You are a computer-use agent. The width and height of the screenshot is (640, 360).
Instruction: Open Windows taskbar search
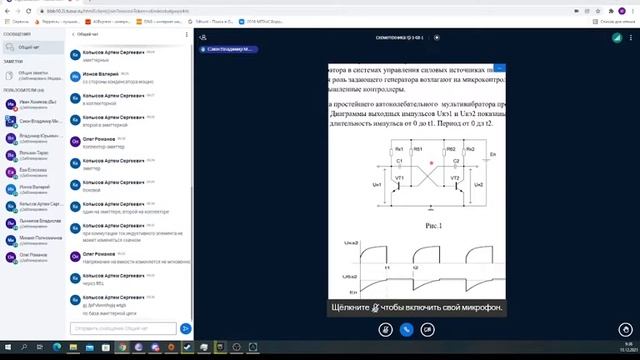pos(24,347)
